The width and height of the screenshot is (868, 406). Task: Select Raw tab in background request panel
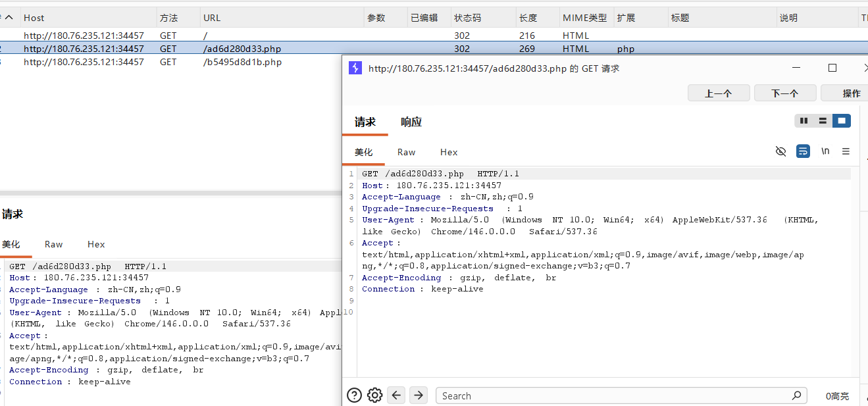pyautogui.click(x=53, y=244)
